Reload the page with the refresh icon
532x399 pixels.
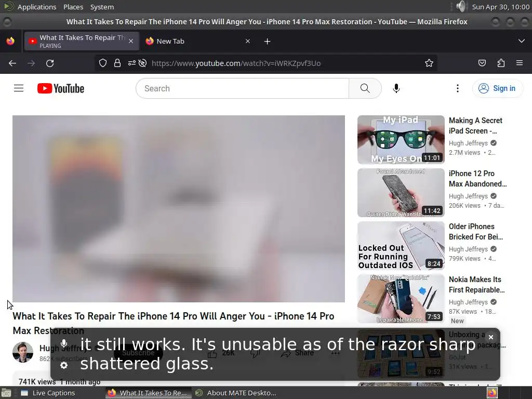pyautogui.click(x=50, y=63)
